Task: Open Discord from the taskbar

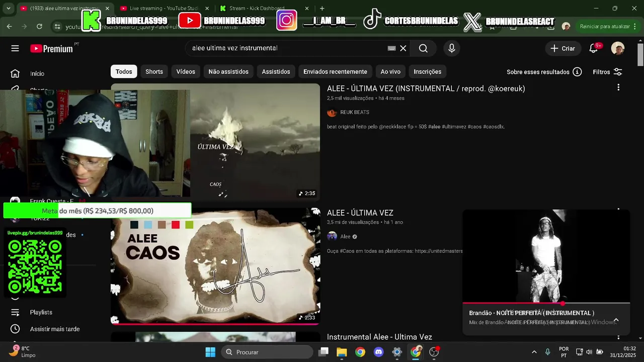Action: (x=378, y=352)
